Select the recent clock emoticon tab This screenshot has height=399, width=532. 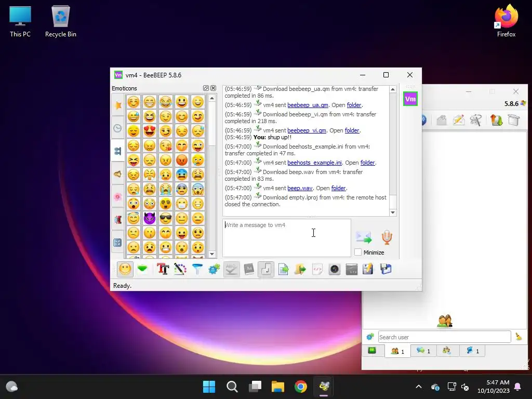click(118, 128)
